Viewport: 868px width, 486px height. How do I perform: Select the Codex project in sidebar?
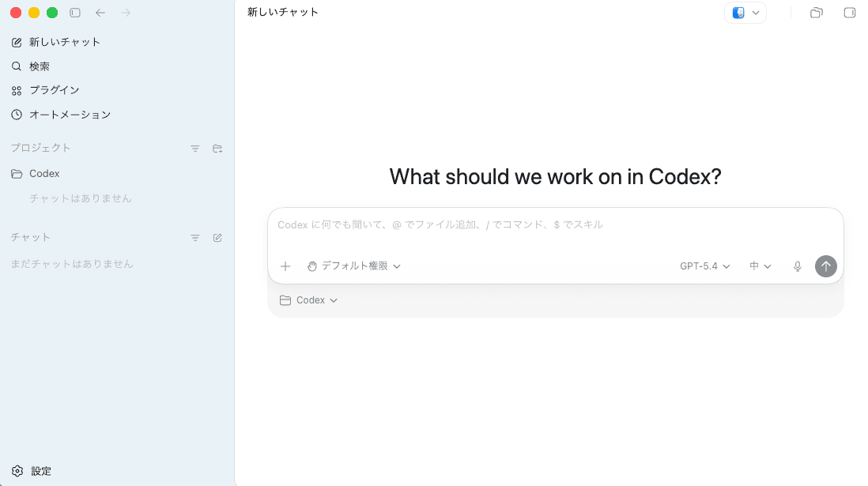(x=36, y=174)
